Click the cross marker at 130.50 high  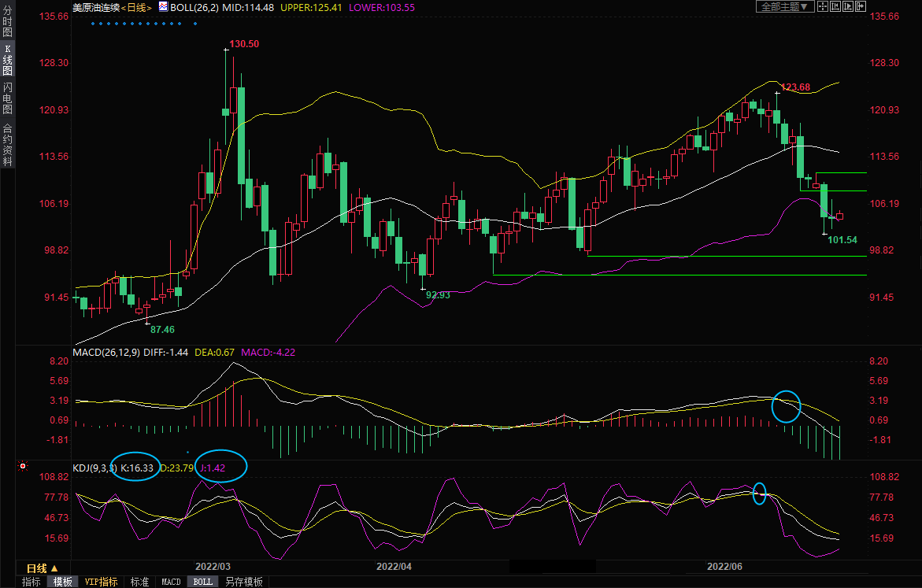(226, 50)
